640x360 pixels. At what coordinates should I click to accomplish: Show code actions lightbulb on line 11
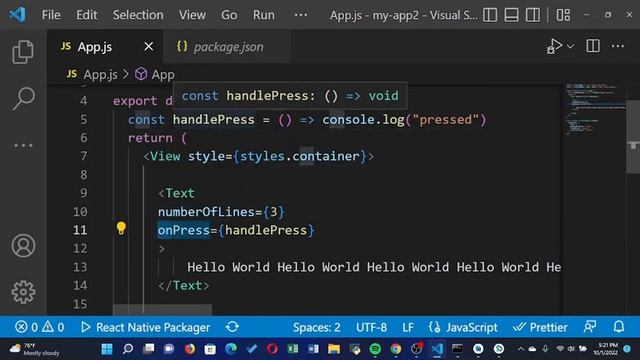coord(121,228)
